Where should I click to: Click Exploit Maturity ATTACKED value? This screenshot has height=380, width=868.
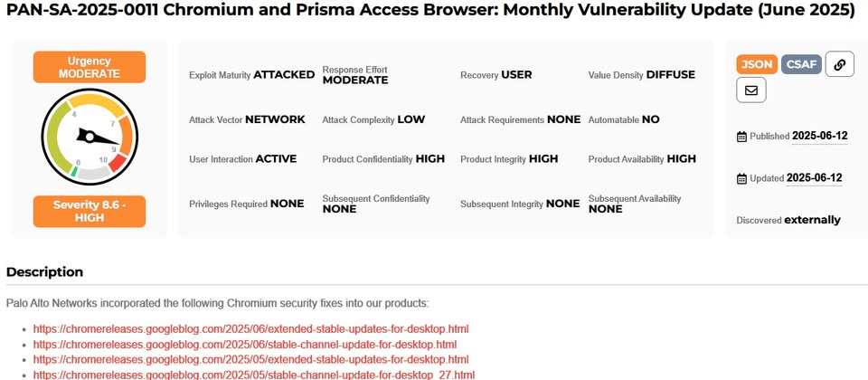284,75
